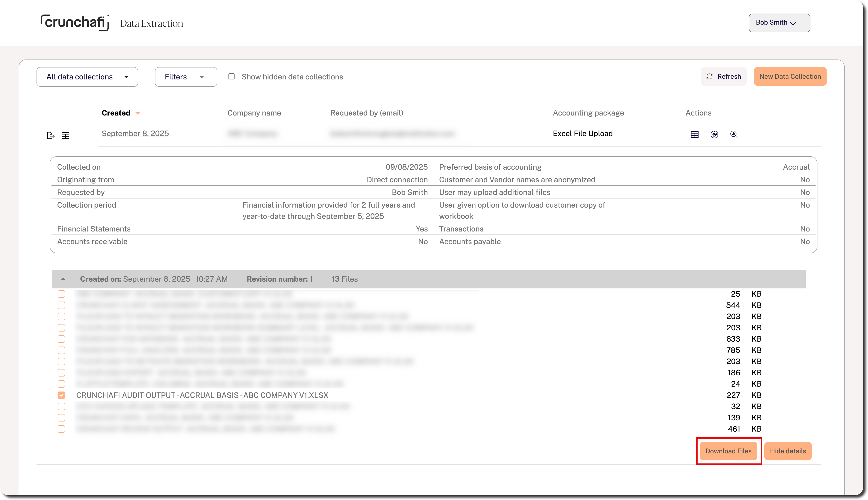Open the table view icon under Actions
Image resolution: width=868 pixels, height=500 pixels.
[x=695, y=135]
